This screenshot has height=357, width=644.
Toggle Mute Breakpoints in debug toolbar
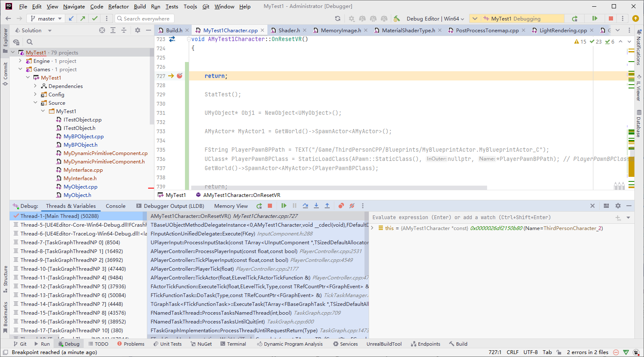coord(352,206)
